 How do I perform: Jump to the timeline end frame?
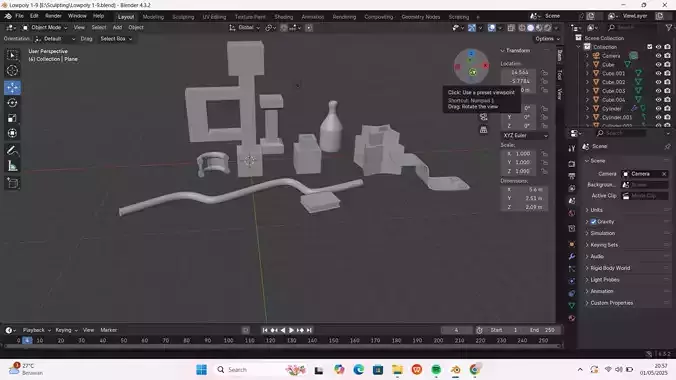pos(309,330)
